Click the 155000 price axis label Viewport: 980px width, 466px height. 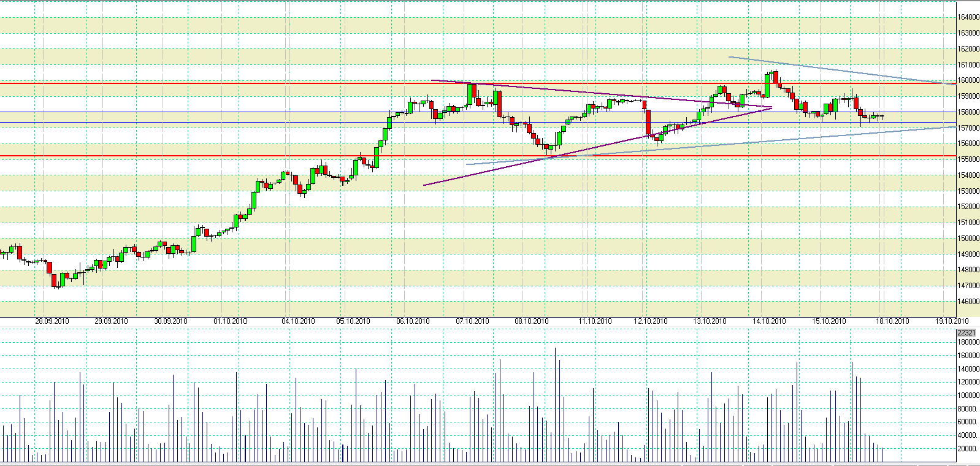pos(968,159)
